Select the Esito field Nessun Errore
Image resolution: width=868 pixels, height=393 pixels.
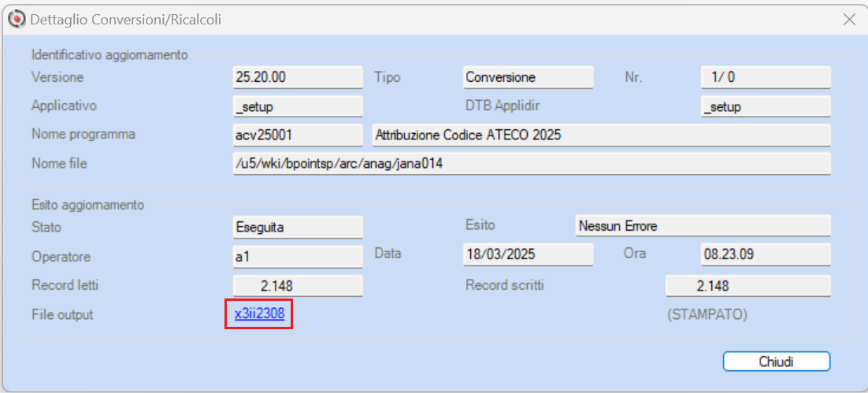[703, 226]
